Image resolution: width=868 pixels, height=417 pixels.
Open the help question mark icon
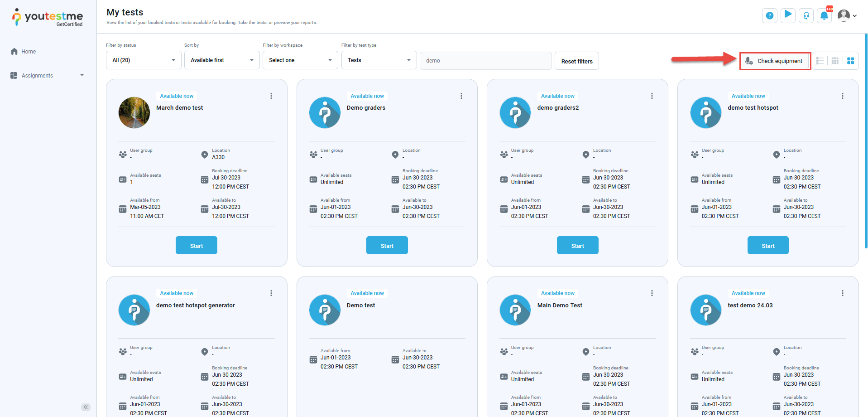[769, 16]
